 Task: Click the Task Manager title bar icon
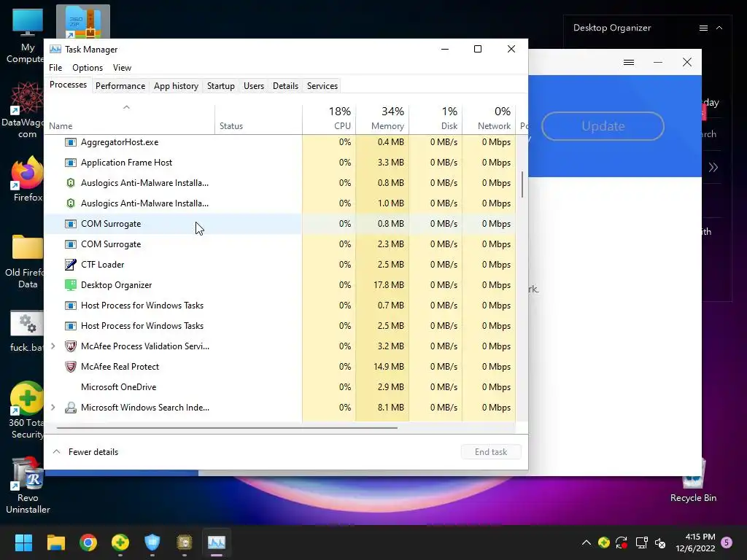[55, 50]
